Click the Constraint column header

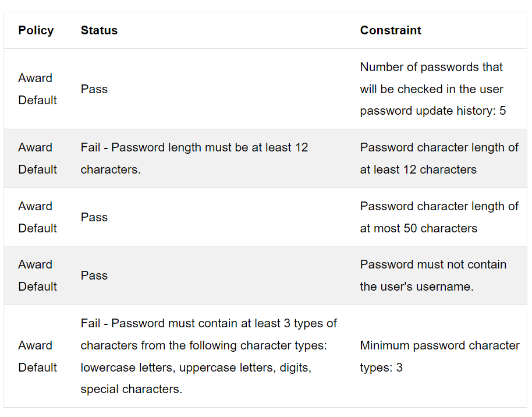(x=391, y=30)
